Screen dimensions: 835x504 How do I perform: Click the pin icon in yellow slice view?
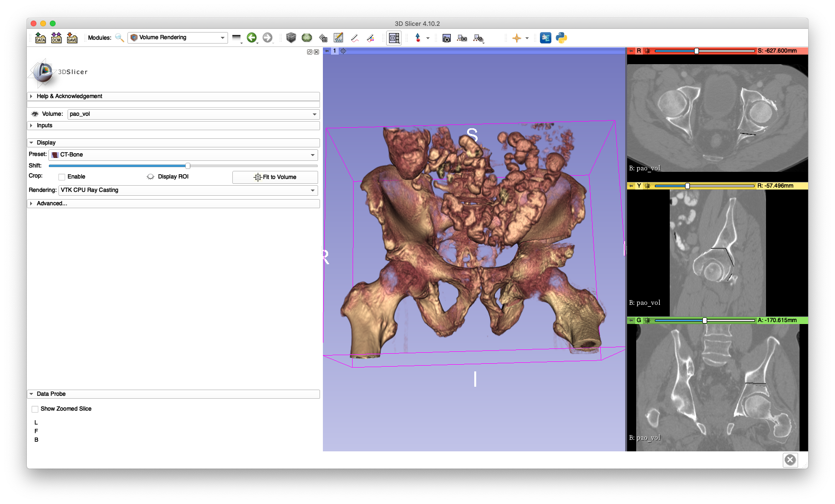pyautogui.click(x=631, y=186)
